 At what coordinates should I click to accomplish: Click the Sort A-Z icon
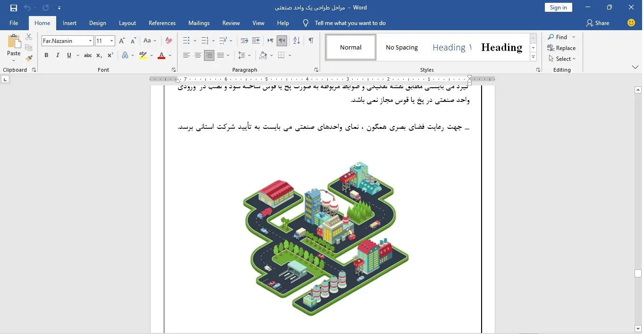(x=297, y=41)
